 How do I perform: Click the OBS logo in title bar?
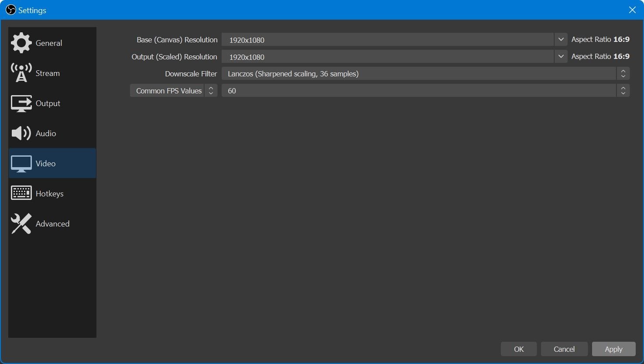pos(10,10)
